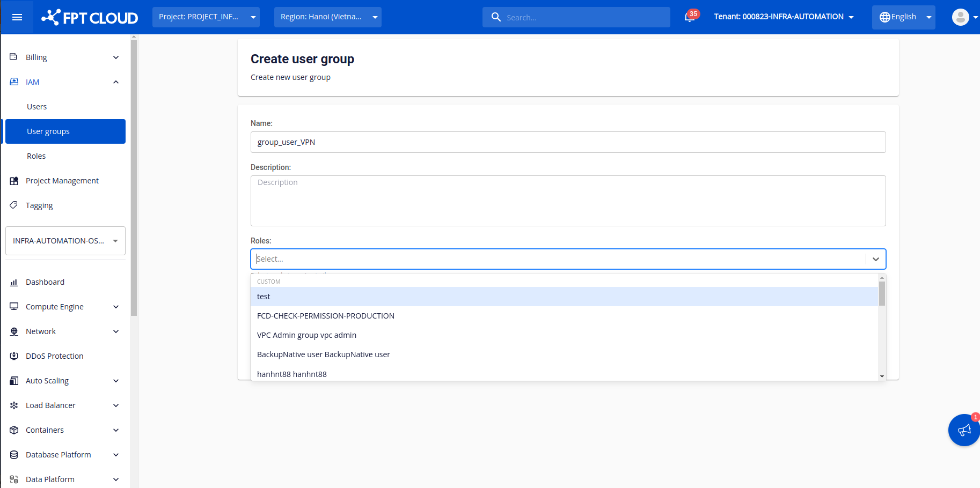Click the notification bell icon

(690, 17)
